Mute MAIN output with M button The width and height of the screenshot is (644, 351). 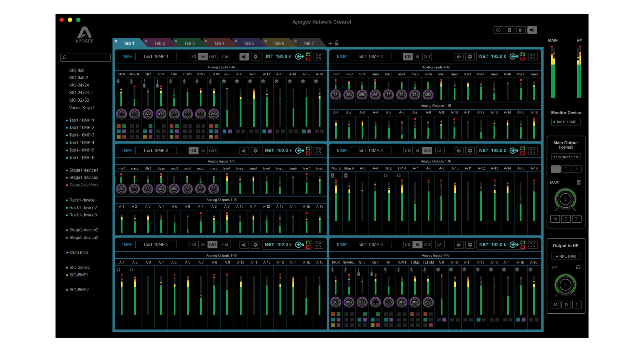click(555, 219)
